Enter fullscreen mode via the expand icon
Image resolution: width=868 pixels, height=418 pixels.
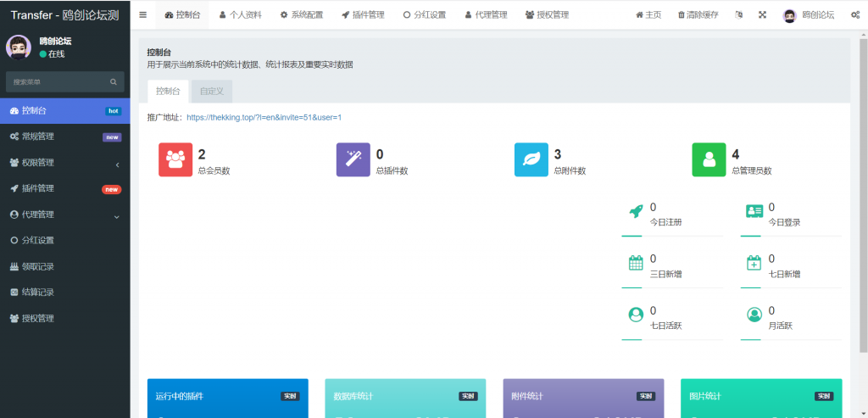(x=762, y=15)
